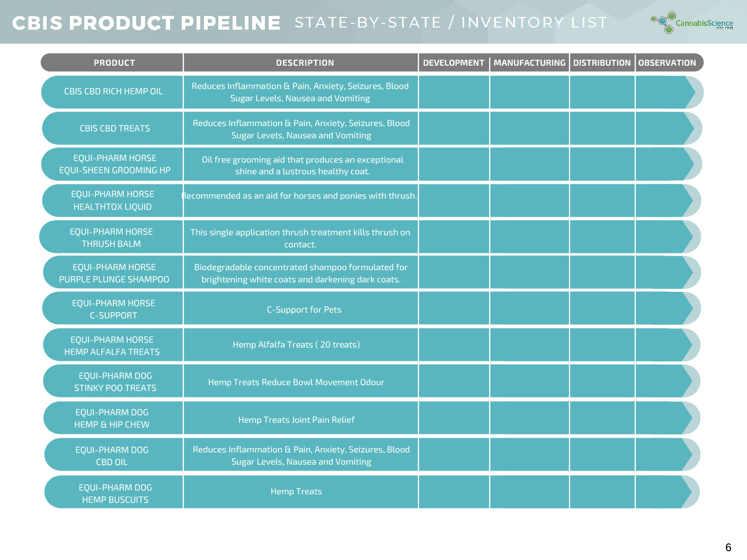Click the STATE-BY-STATE / INVENTORY LIST subtitle

point(451,22)
